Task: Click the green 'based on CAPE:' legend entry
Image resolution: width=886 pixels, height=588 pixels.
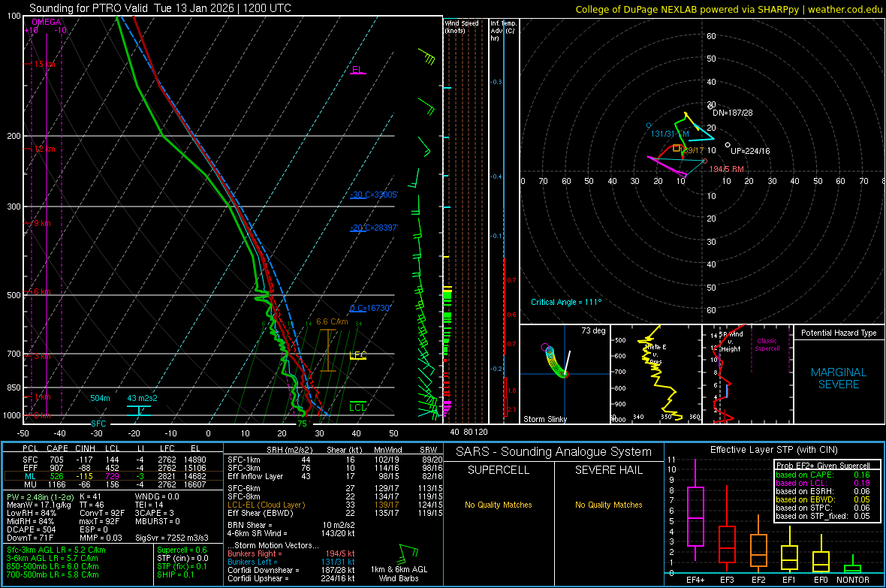Action: (x=804, y=475)
